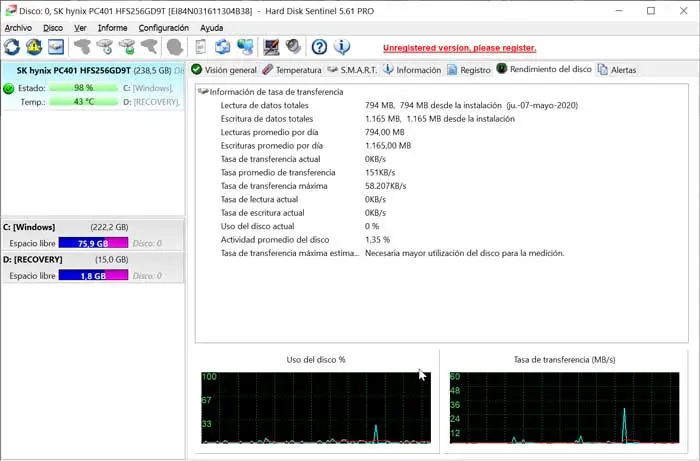This screenshot has width=700, height=461.
Task: Open the Configuración menu
Action: tap(163, 28)
